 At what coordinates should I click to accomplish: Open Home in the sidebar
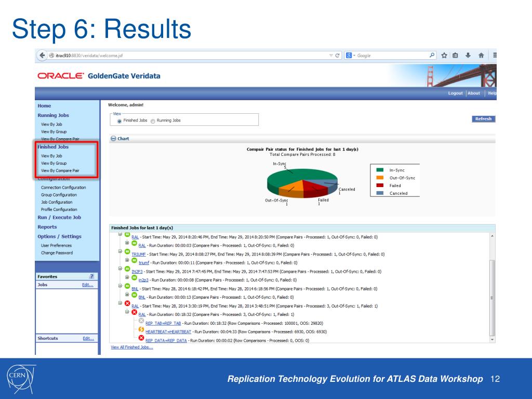[44, 106]
